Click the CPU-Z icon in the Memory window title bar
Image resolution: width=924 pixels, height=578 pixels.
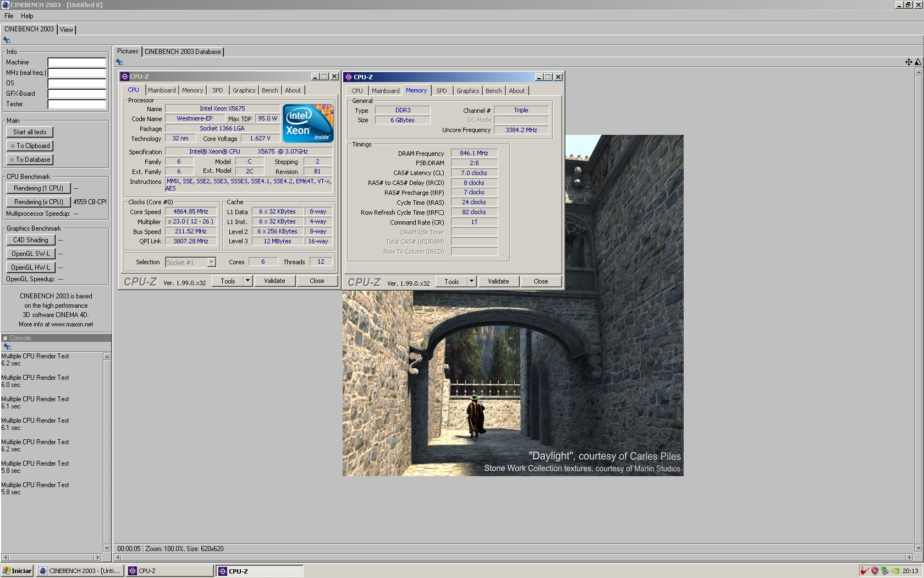(x=349, y=77)
